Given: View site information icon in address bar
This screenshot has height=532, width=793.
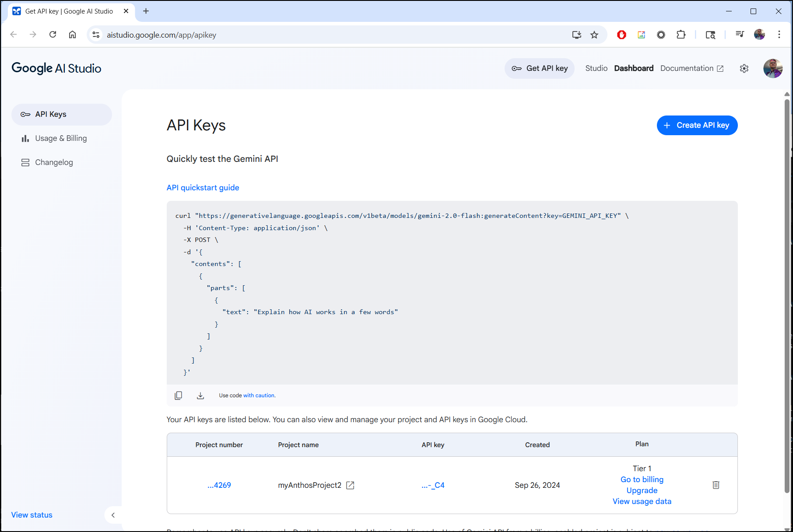Looking at the screenshot, I should tap(96, 35).
